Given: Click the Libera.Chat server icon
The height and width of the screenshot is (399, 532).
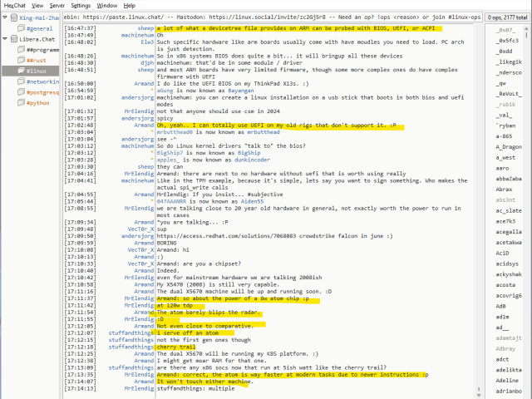Looking at the screenshot, I should pos(12,39).
